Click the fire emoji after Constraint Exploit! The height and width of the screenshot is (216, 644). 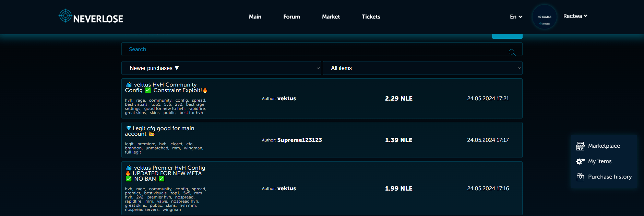click(205, 90)
